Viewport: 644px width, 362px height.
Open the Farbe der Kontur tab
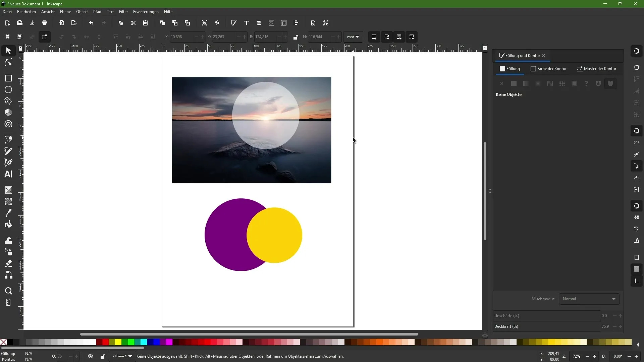click(551, 68)
